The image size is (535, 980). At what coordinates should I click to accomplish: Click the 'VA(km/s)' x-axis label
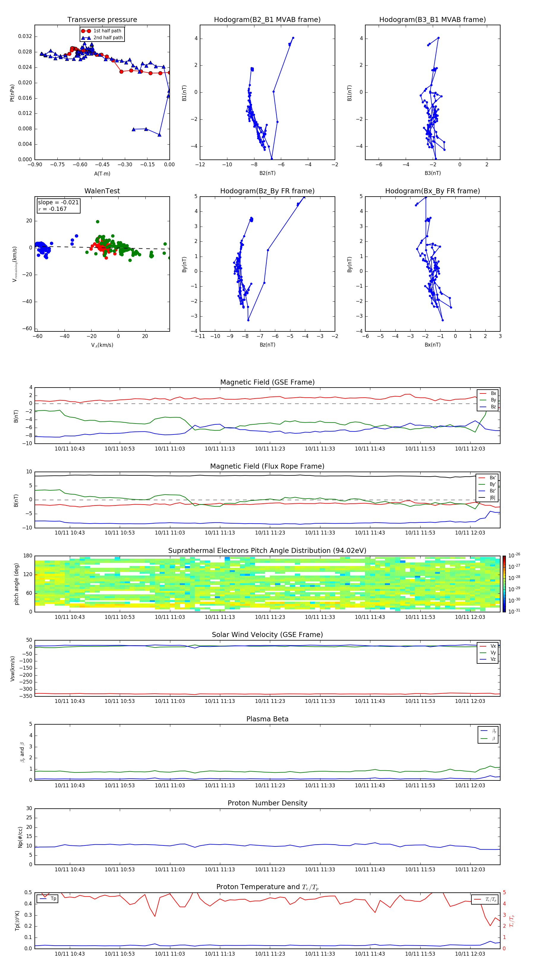102,345
